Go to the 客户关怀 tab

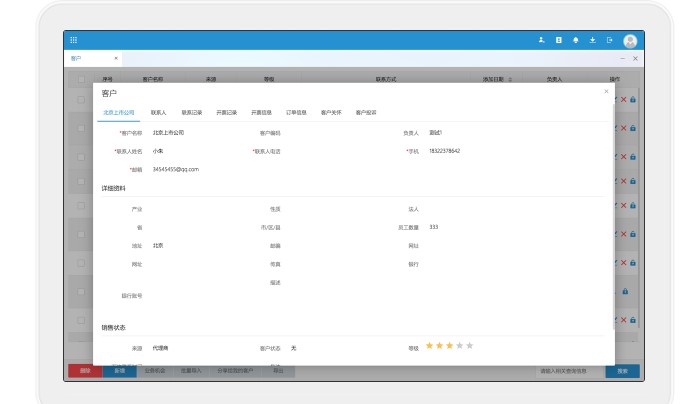tap(331, 113)
